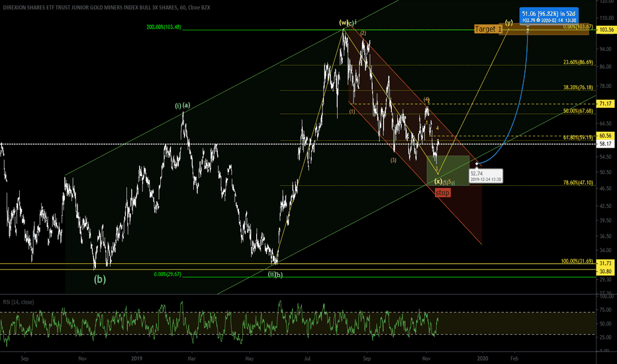Click the yellow (y) wave label

[x=509, y=22]
